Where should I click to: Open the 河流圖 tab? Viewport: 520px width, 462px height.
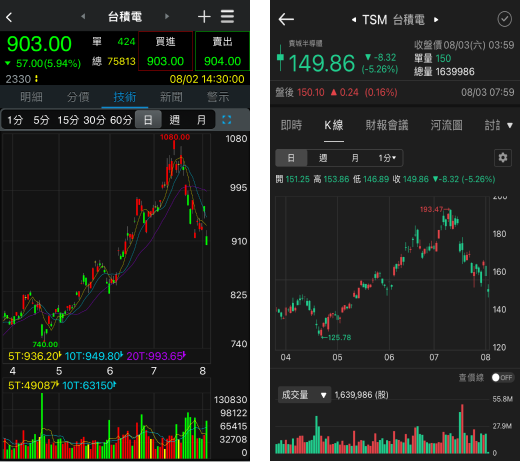[x=446, y=125]
